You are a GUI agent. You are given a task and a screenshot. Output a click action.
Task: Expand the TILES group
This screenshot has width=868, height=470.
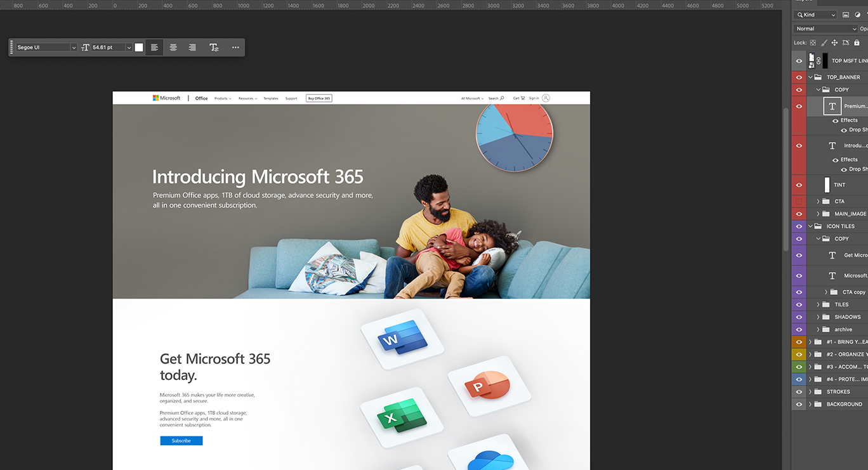pyautogui.click(x=818, y=304)
